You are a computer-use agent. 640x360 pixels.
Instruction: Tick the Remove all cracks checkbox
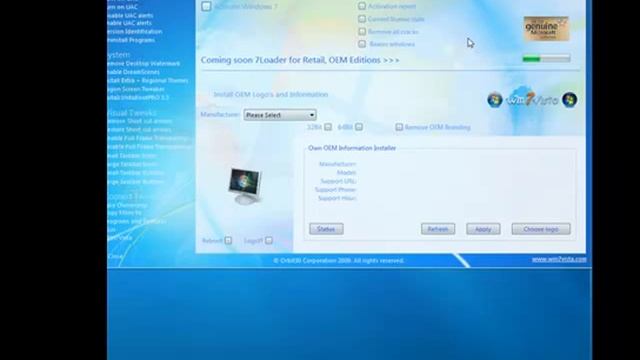tap(362, 31)
